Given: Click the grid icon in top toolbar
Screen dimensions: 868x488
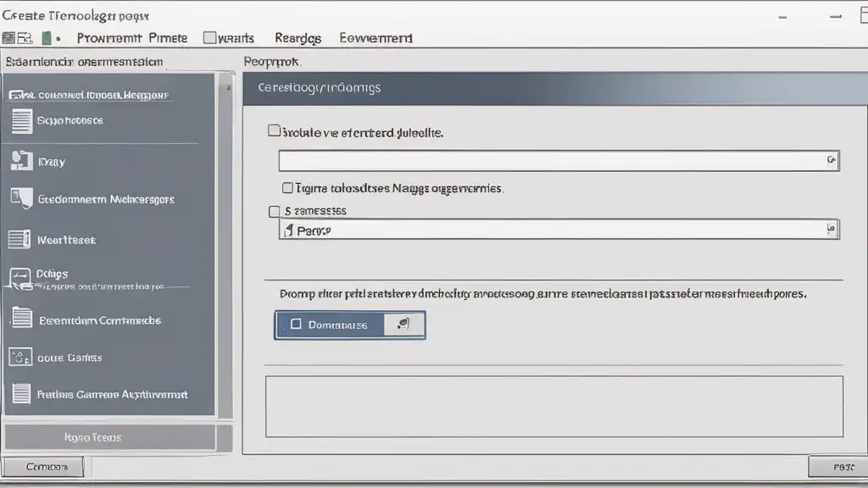Looking at the screenshot, I should coord(8,38).
